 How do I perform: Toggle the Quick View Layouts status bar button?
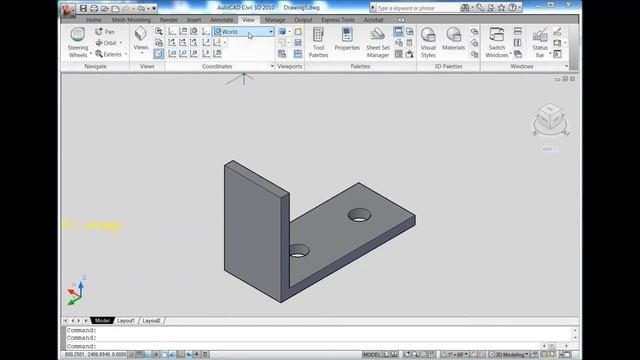pyautogui.click(x=385, y=354)
